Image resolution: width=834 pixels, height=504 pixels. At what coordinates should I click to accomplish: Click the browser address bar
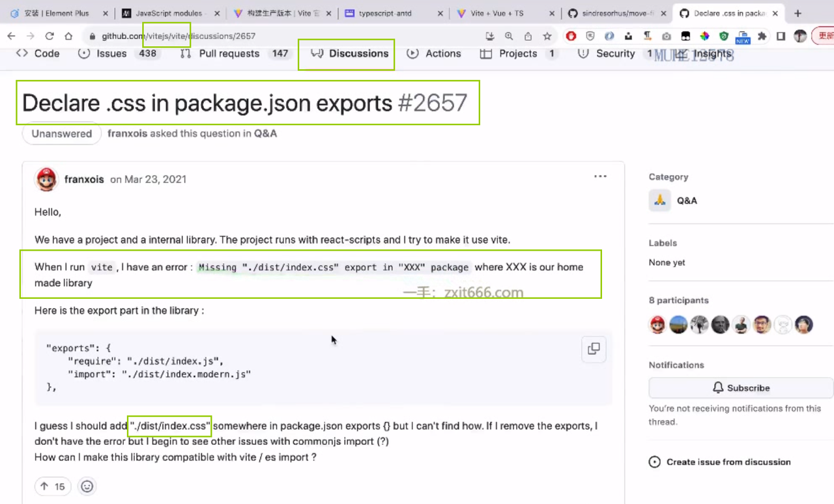click(x=261, y=36)
